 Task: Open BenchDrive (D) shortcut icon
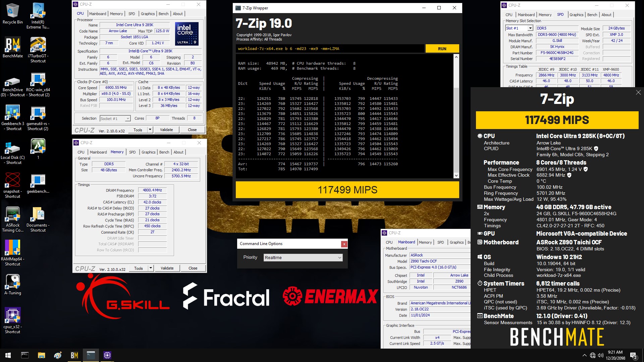(13, 86)
